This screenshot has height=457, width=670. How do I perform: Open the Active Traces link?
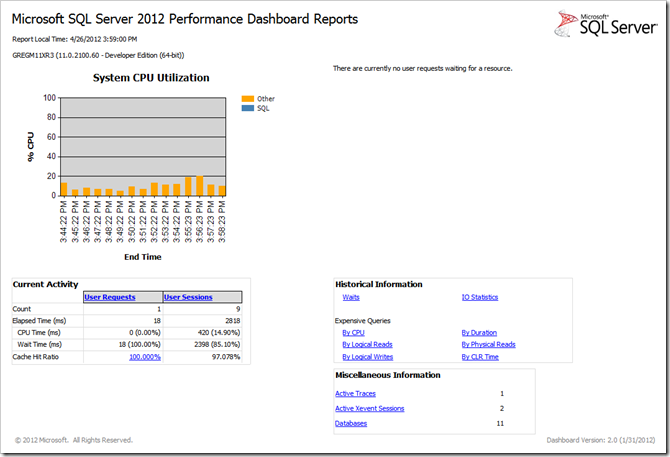point(355,394)
